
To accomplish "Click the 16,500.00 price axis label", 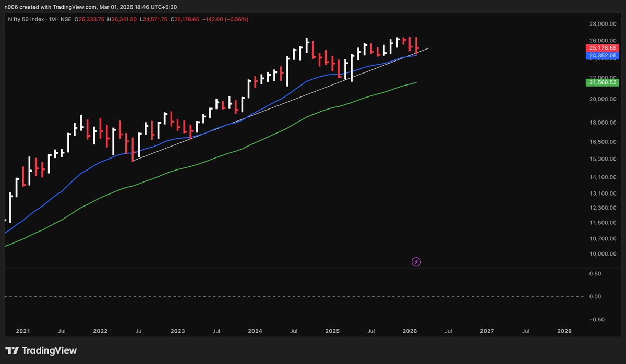I will [602, 142].
